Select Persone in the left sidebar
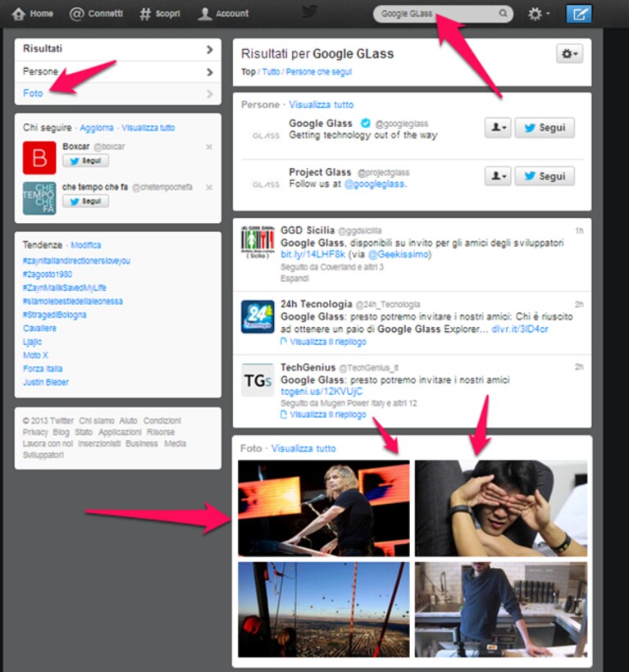The height and width of the screenshot is (672, 629). pyautogui.click(x=118, y=71)
